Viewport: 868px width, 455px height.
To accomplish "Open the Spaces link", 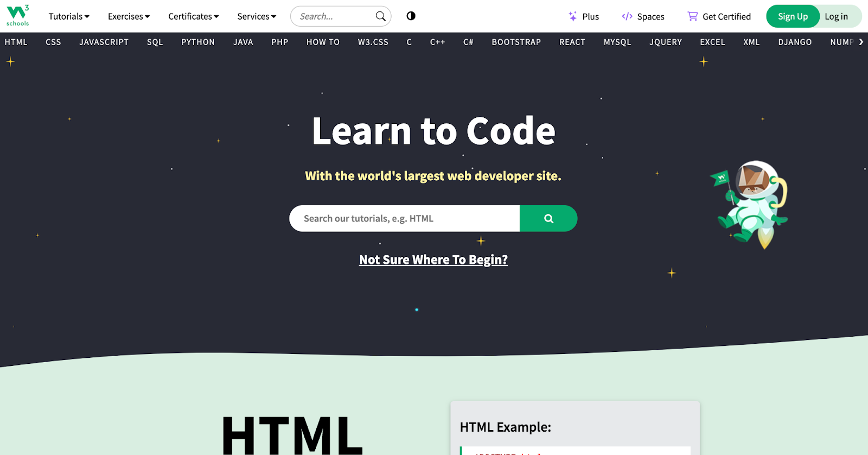I will click(x=643, y=16).
